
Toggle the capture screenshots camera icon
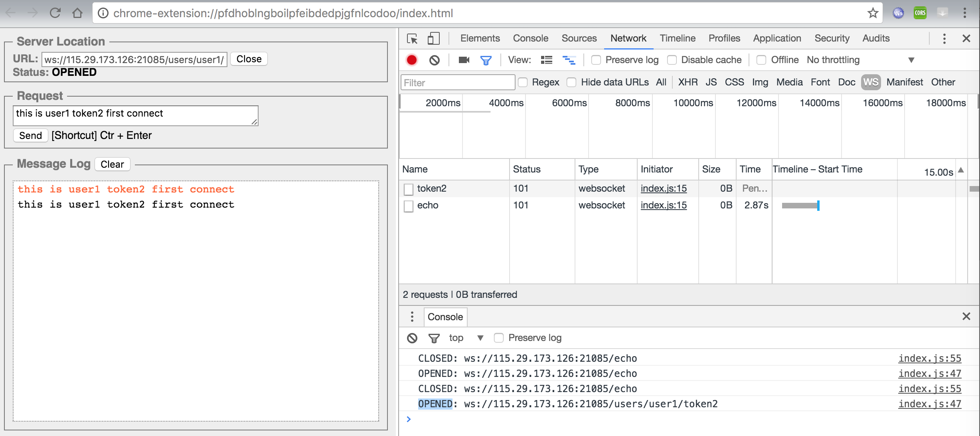click(464, 60)
